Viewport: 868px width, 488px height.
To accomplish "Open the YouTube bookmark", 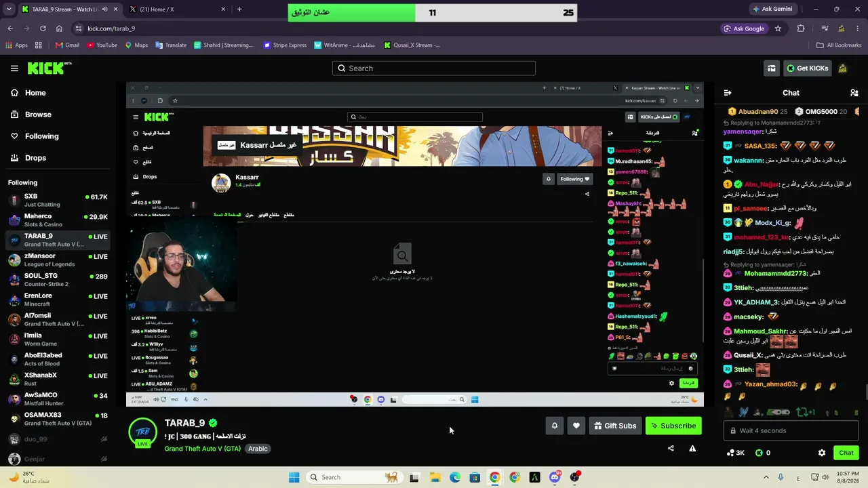I will [101, 45].
